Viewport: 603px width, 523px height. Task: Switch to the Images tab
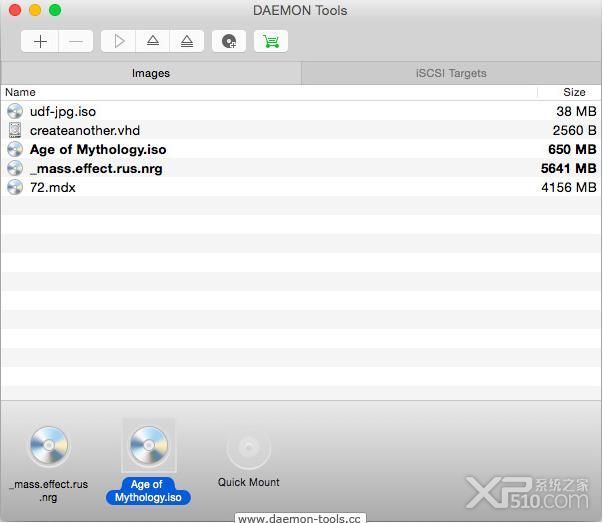151,73
